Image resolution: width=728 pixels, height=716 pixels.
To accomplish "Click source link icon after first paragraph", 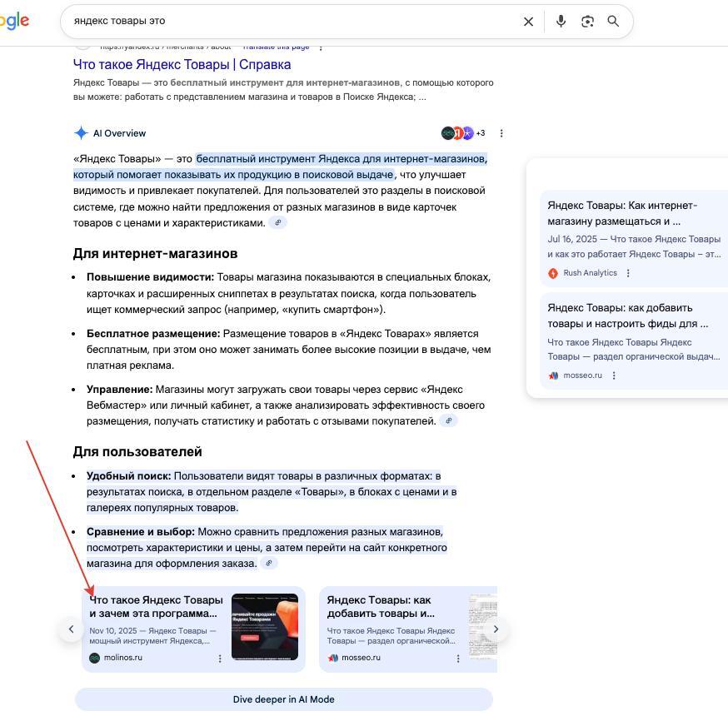I will coord(278,222).
